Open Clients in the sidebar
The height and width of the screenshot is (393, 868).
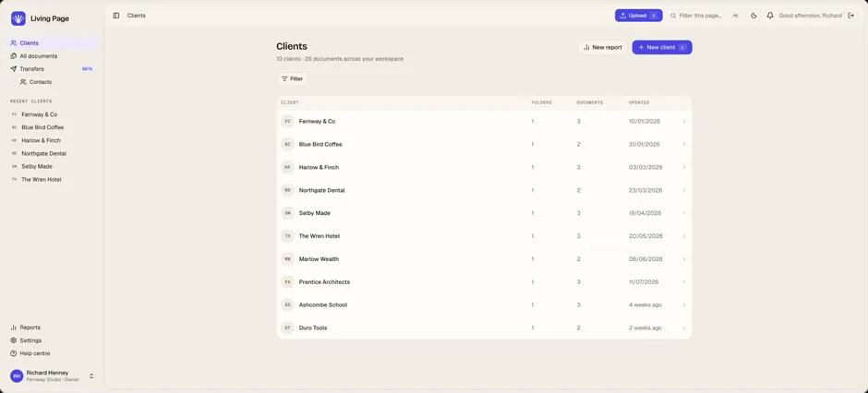(x=54, y=43)
